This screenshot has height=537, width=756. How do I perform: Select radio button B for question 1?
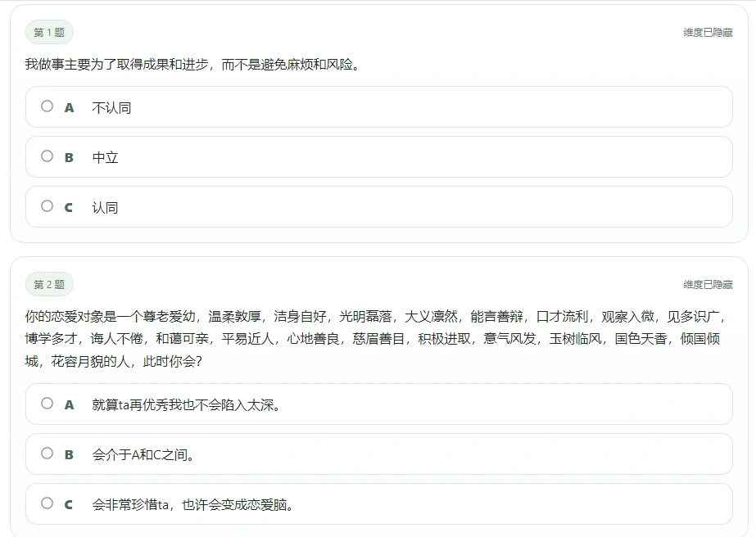pos(47,156)
